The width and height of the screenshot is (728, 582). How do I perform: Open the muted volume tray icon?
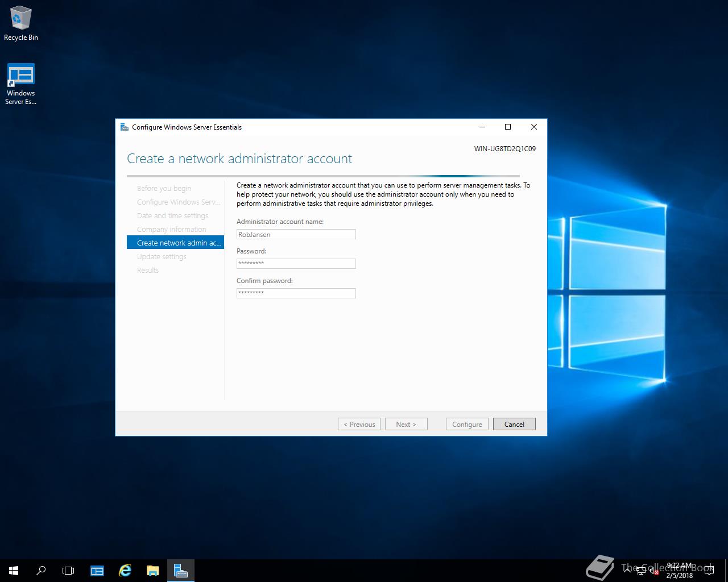coord(654,571)
